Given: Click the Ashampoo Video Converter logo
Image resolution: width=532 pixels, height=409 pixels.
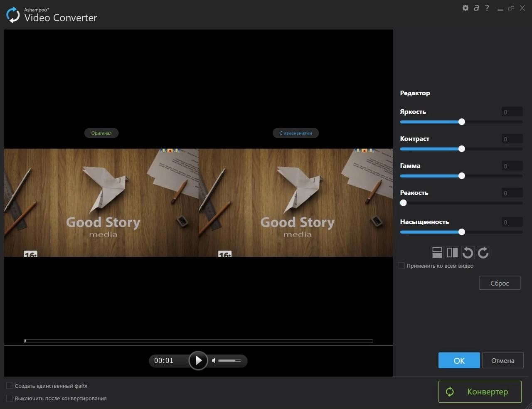Looking at the screenshot, I should (x=52, y=15).
